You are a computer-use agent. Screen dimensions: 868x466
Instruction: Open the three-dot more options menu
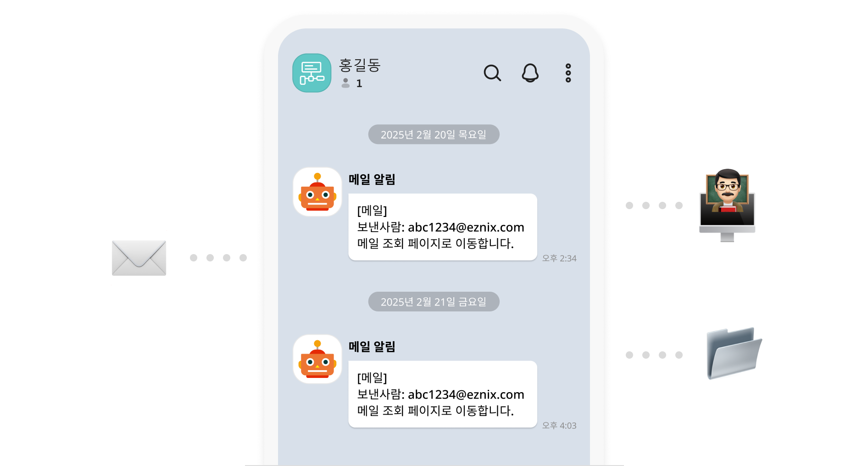click(x=568, y=73)
